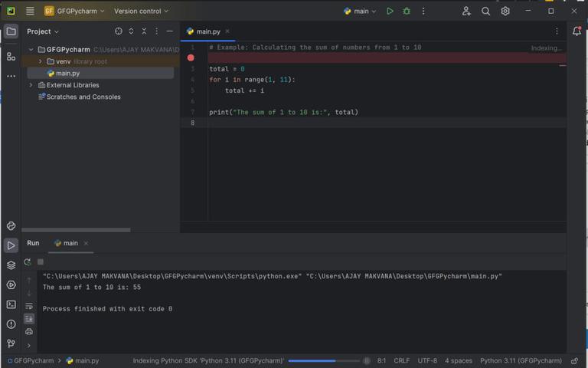
Task: Remove the breakpoint on line 2
Action: click(191, 58)
